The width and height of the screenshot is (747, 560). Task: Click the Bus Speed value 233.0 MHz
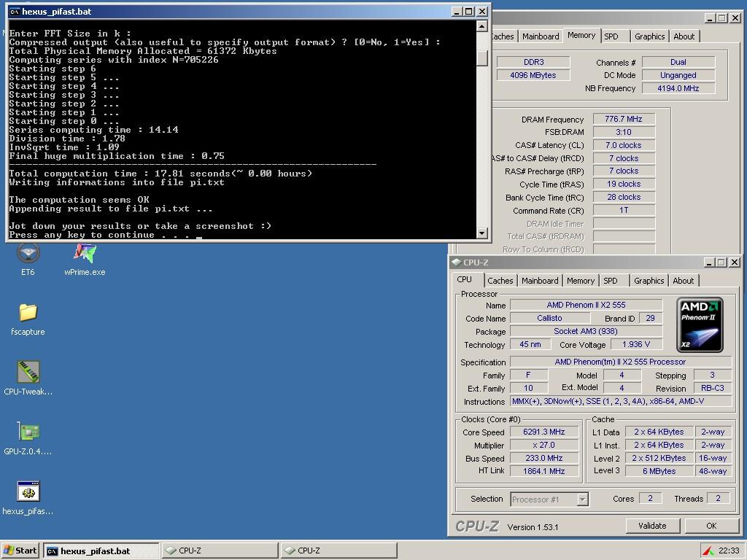pos(544,458)
